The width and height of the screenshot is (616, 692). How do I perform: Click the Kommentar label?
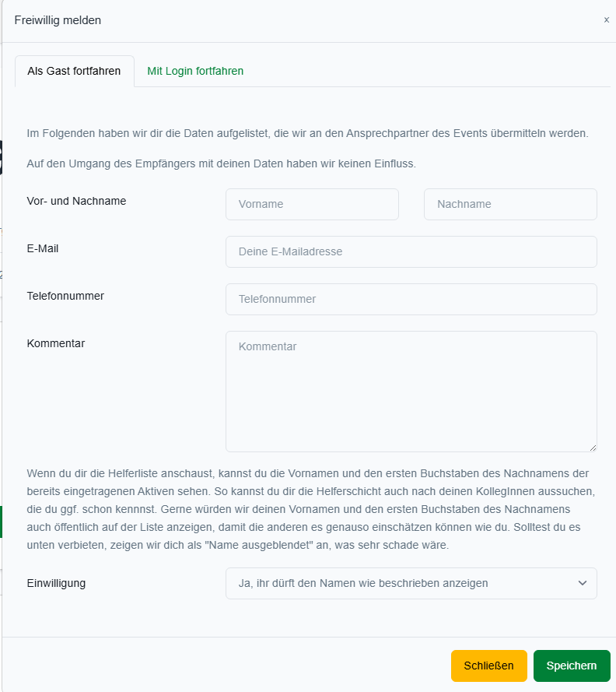click(56, 343)
